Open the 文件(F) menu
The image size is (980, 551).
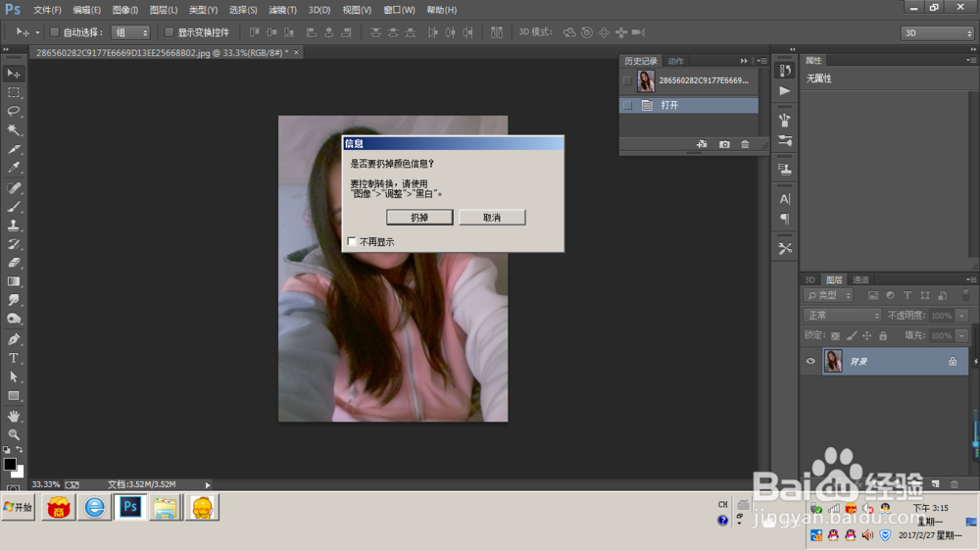(47, 10)
